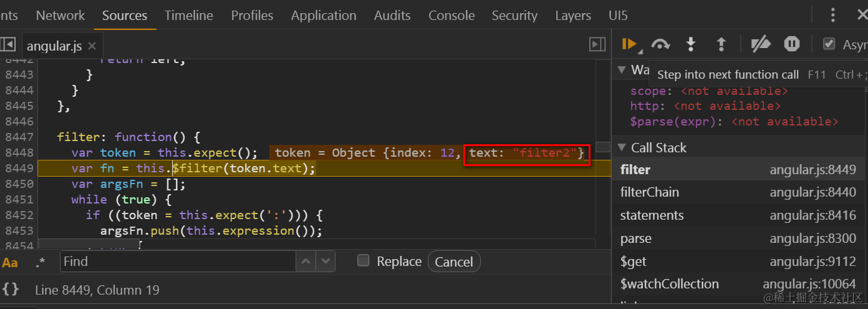The width and height of the screenshot is (868, 309).
Task: Select the $watchCollection call stack frame
Action: [740, 284]
